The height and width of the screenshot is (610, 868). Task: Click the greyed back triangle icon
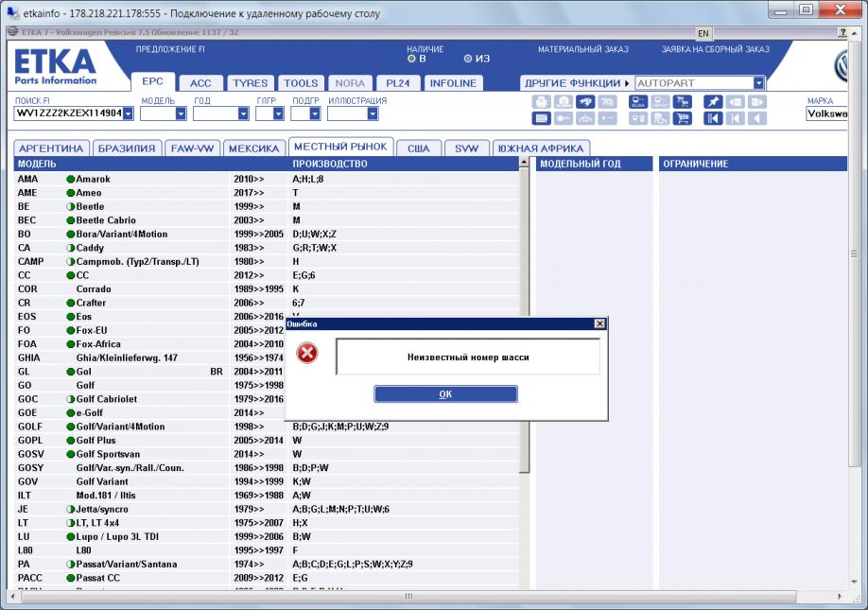pos(756,118)
